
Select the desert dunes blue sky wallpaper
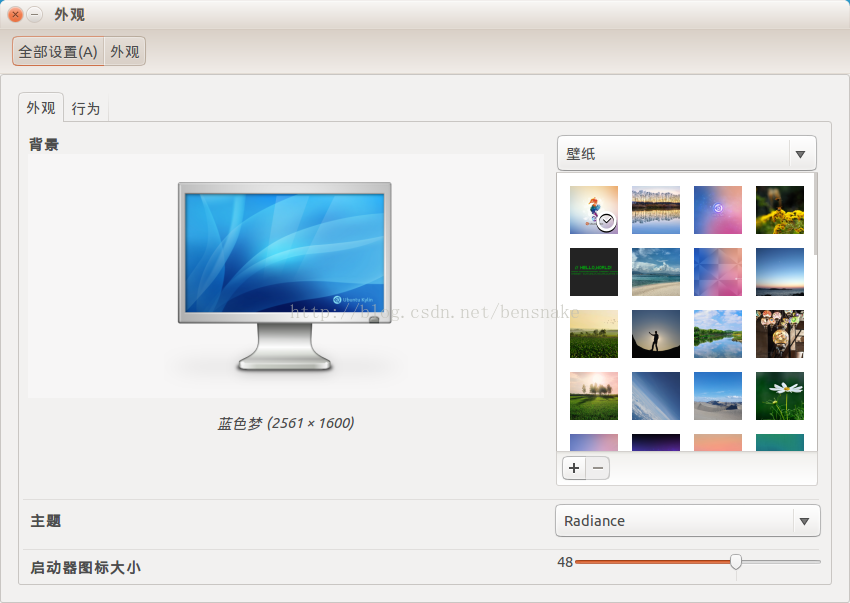coord(718,396)
